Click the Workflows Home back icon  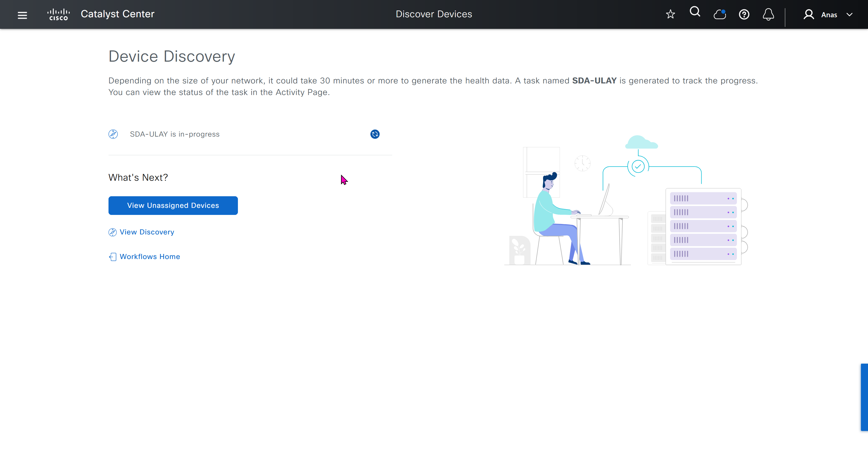(x=112, y=257)
